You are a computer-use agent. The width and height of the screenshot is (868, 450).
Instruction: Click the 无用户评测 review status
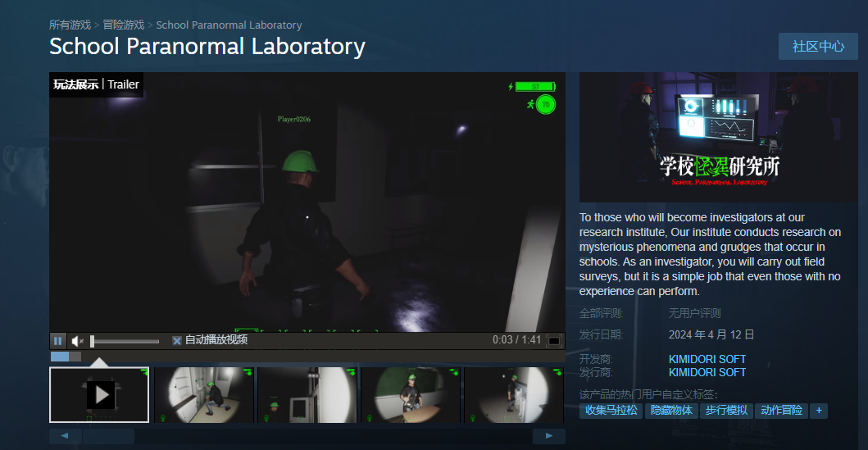694,313
